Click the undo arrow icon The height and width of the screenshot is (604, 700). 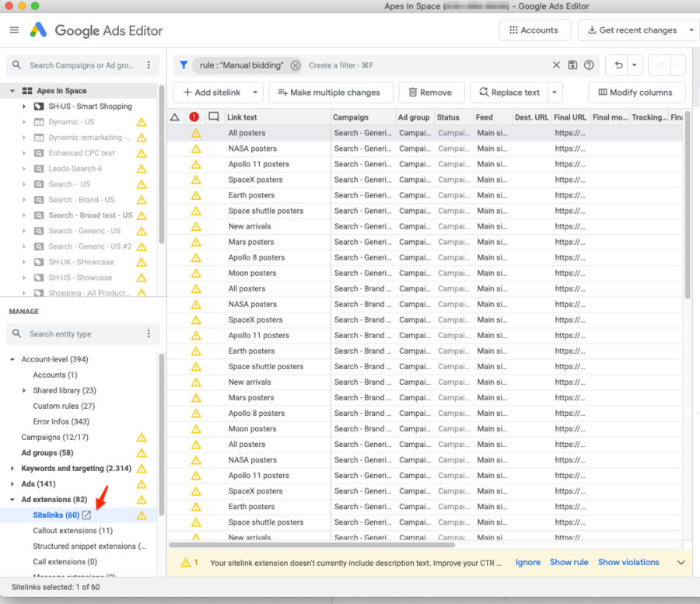pos(618,65)
